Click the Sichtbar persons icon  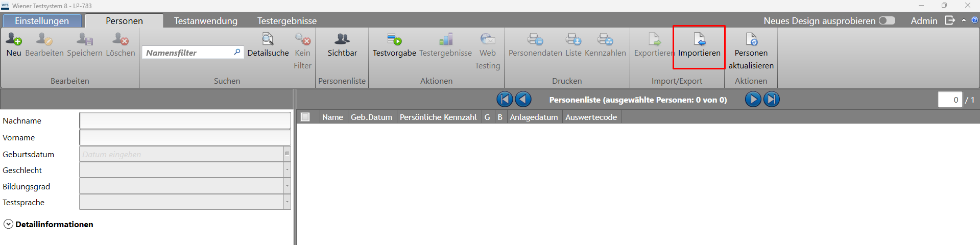tap(342, 39)
